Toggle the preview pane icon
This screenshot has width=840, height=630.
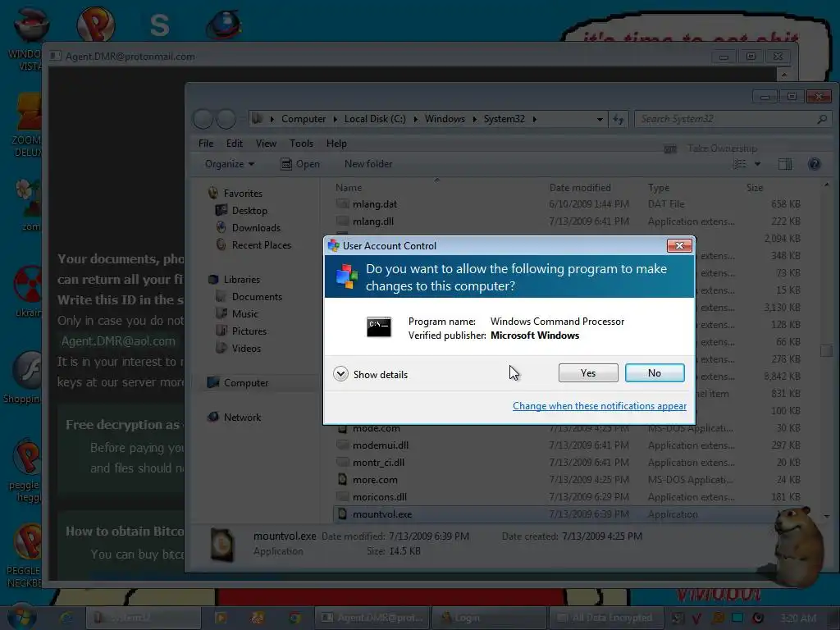[785, 164]
